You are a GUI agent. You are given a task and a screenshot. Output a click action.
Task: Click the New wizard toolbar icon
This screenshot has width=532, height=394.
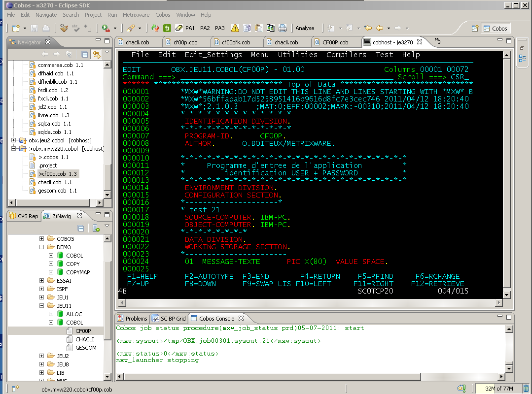coord(16,29)
